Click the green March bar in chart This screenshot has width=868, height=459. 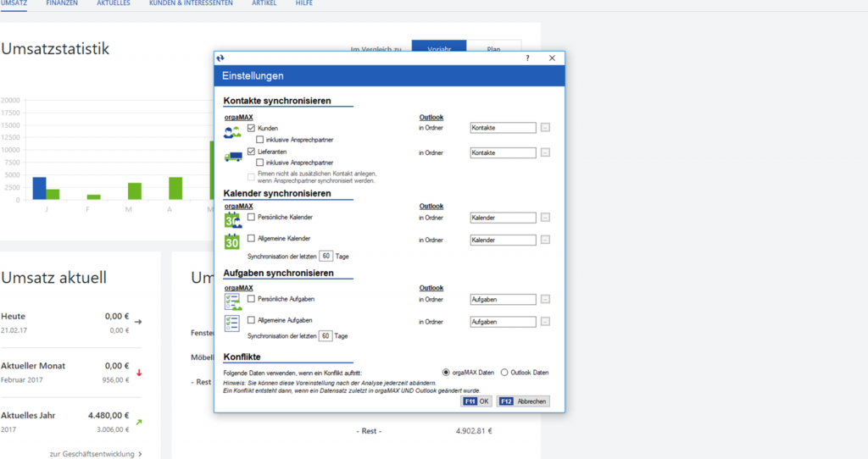point(135,191)
